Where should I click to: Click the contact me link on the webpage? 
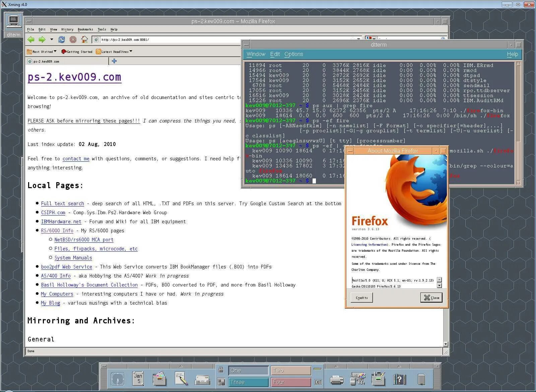coord(76,159)
